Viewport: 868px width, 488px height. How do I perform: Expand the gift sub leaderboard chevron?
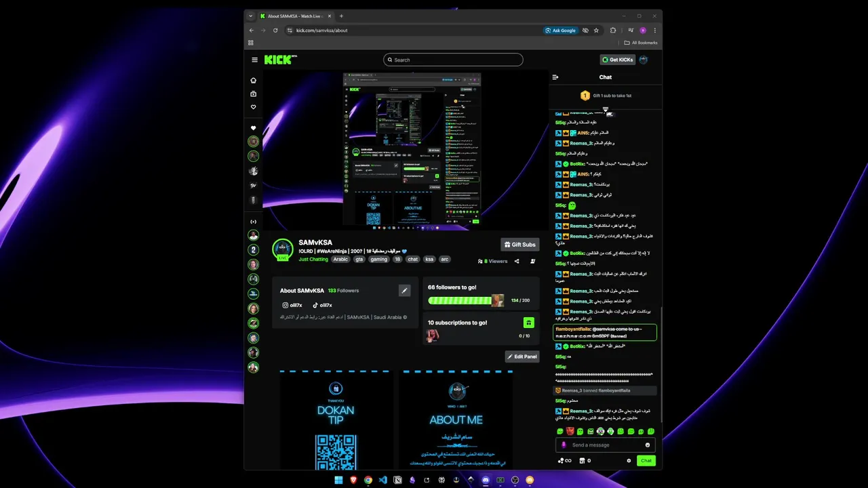tap(606, 109)
